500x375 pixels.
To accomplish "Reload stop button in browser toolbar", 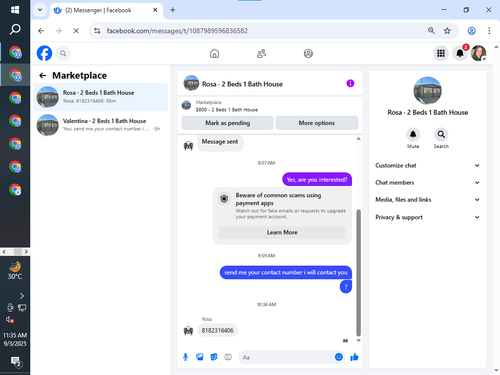I will point(76,31).
